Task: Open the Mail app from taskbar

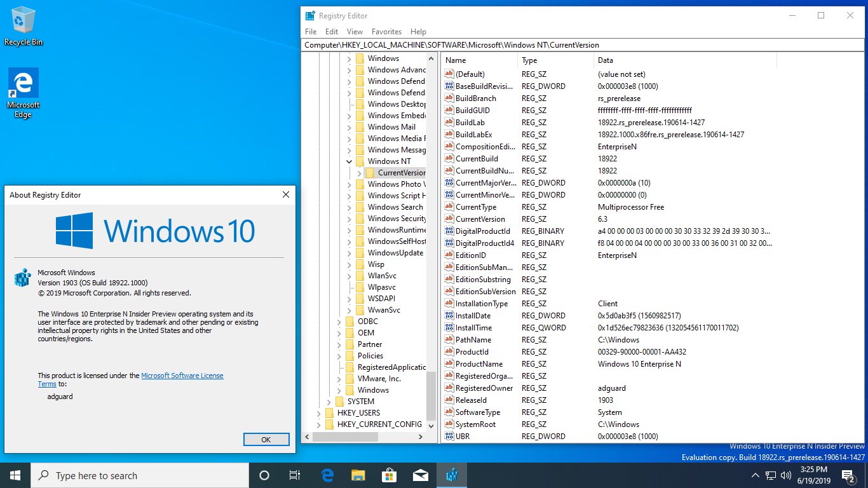Action: pyautogui.click(x=421, y=475)
